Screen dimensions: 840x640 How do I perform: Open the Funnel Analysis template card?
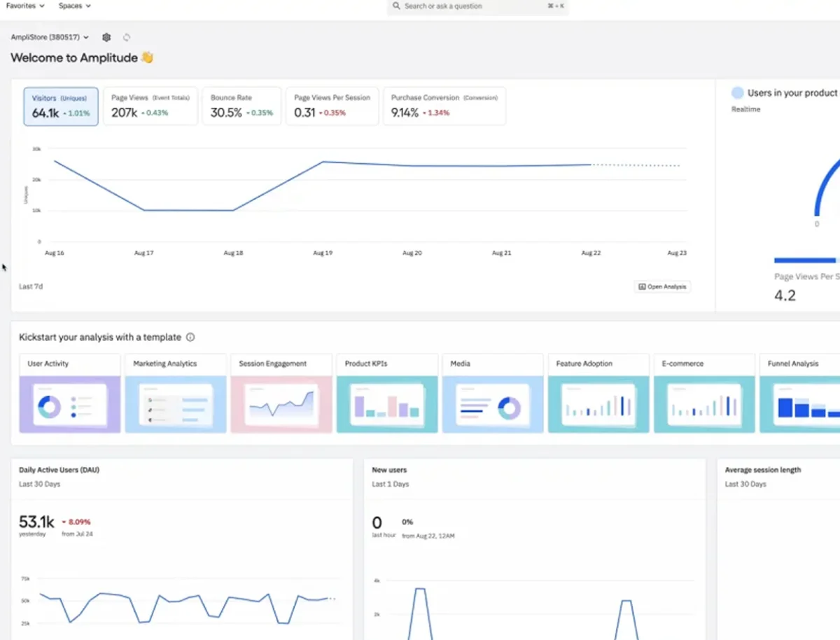click(799, 393)
